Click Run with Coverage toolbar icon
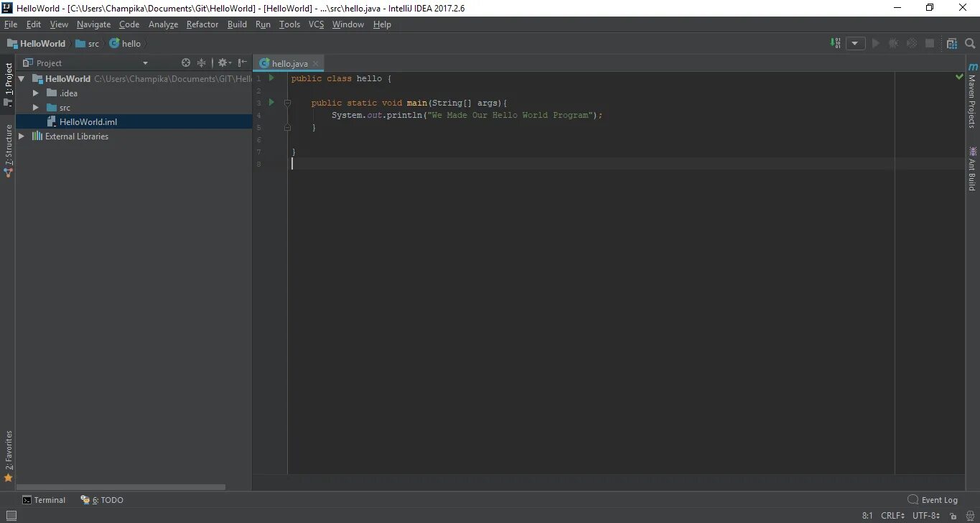Screen dimensions: 980x523 tap(912, 43)
